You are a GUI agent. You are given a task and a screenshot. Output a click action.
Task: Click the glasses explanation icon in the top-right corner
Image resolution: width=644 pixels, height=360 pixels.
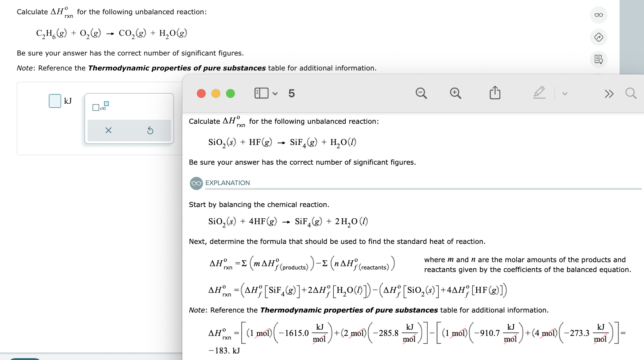click(x=598, y=15)
